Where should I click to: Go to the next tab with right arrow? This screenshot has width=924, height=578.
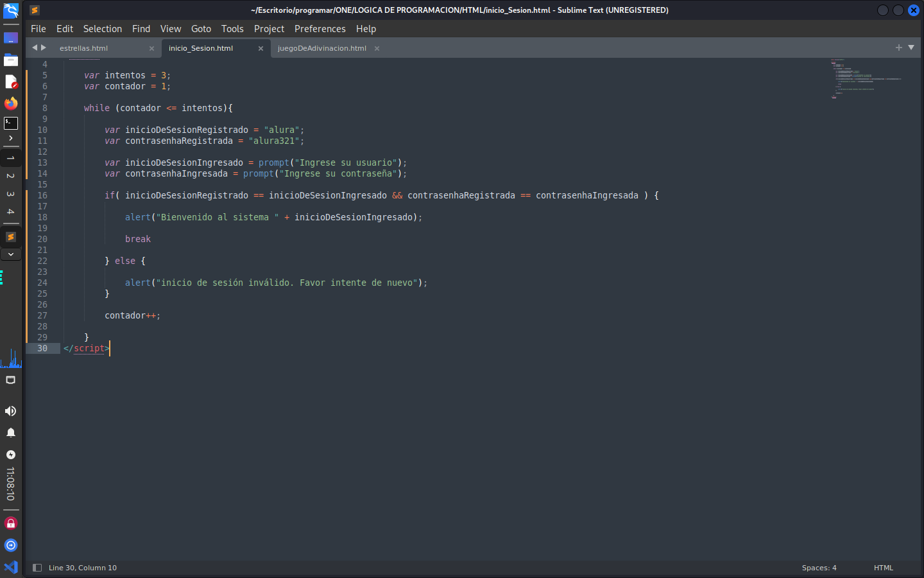[44, 48]
